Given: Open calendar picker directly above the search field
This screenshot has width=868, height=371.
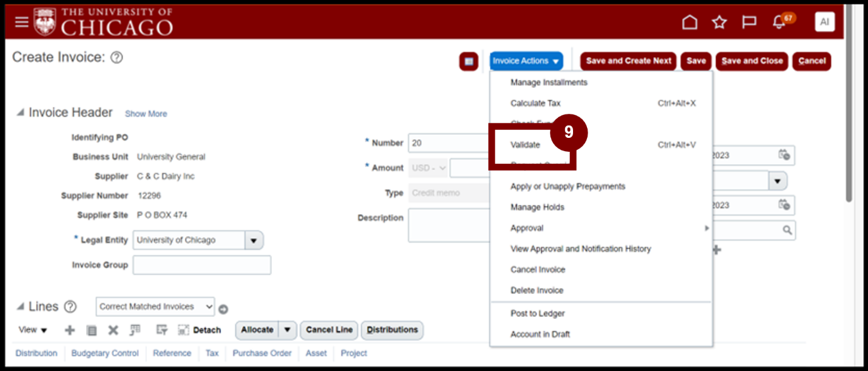Looking at the screenshot, I should click(784, 205).
